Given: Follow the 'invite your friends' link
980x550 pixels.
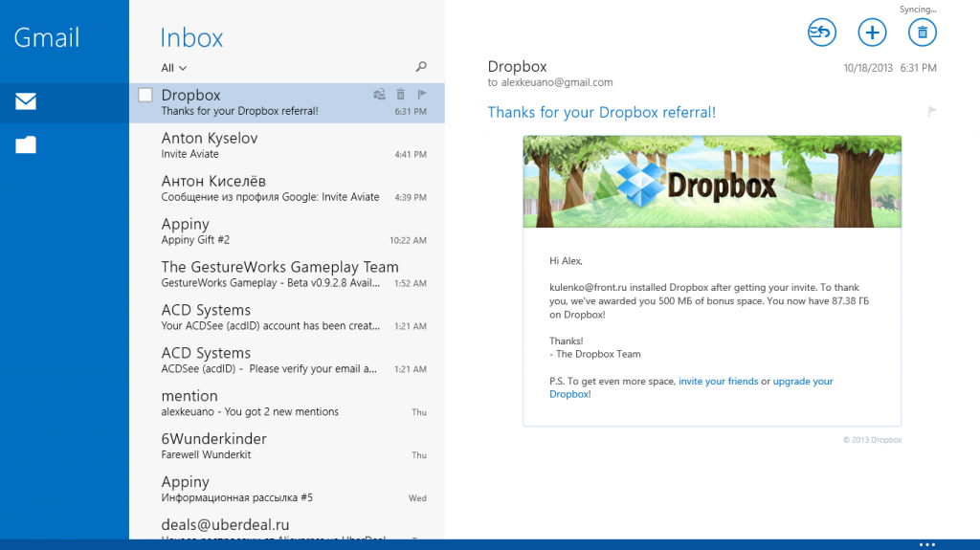Looking at the screenshot, I should 718,382.
